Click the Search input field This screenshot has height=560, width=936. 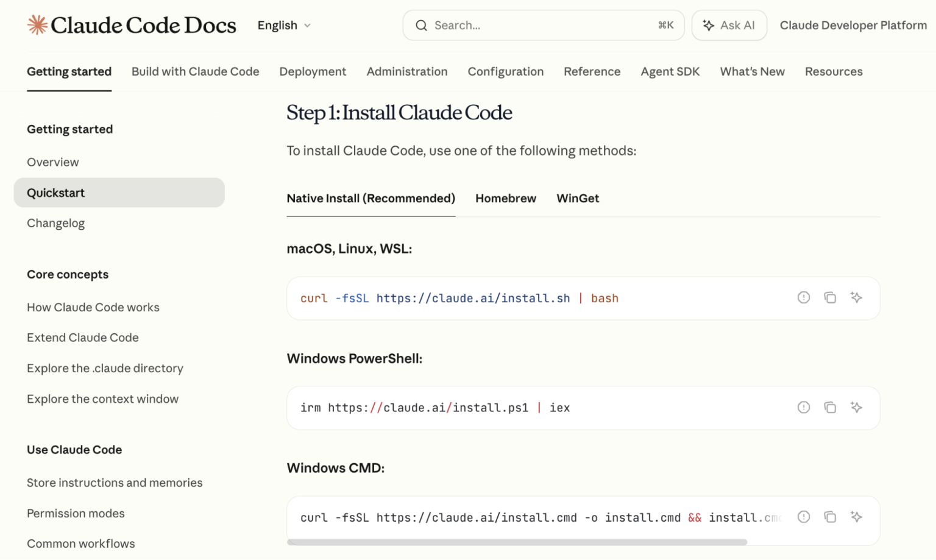coord(544,26)
